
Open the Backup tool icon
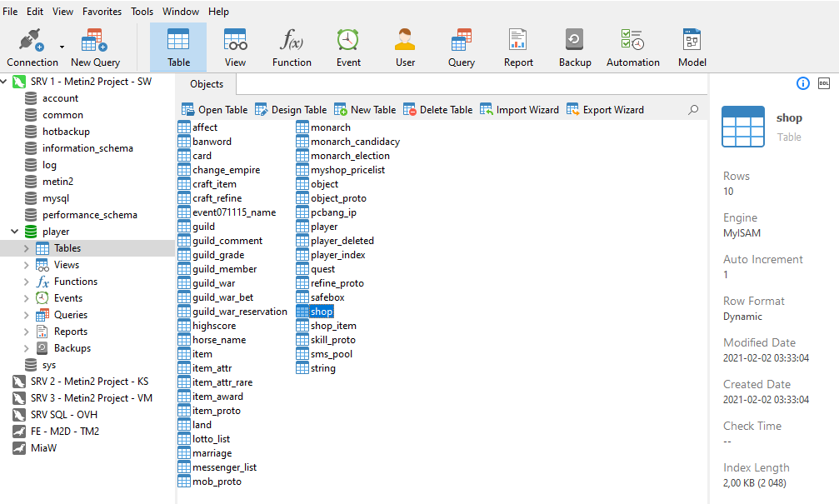pos(574,41)
